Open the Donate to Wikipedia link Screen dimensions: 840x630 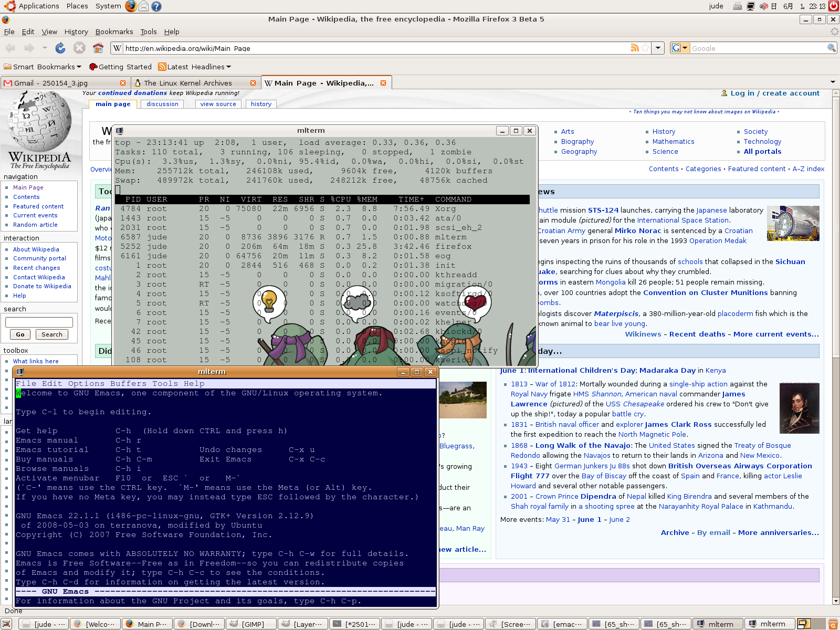(42, 286)
